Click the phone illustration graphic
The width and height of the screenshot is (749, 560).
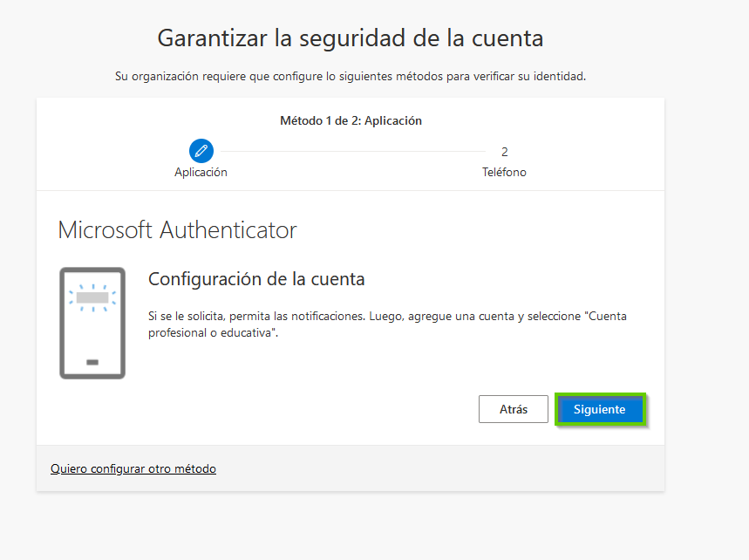pos(92,323)
